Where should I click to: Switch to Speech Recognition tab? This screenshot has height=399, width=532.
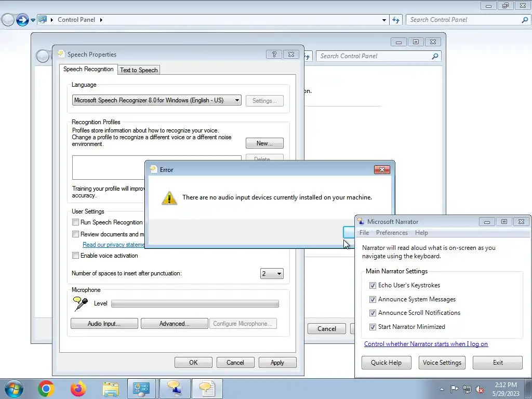[x=88, y=69]
